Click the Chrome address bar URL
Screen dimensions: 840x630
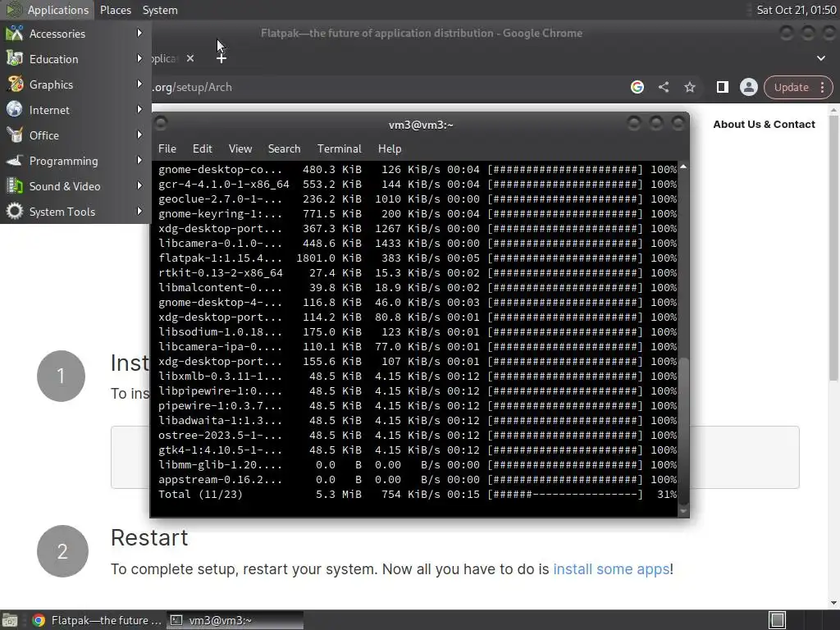coord(193,87)
